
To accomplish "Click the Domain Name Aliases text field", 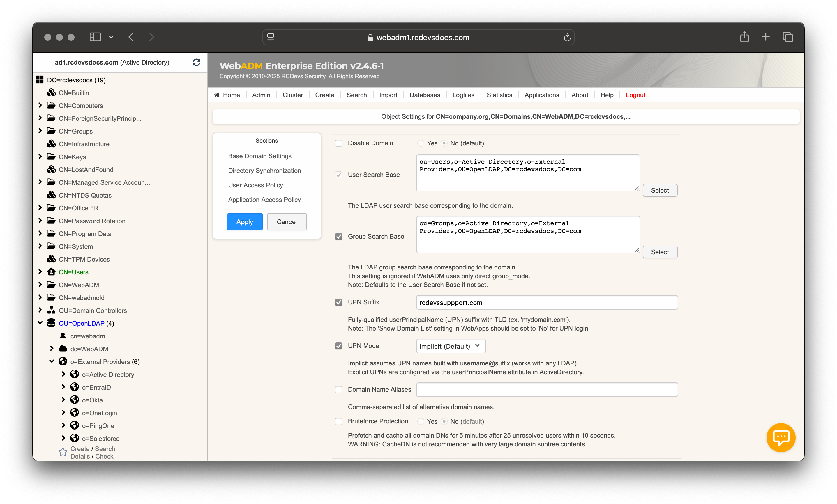I will [547, 390].
